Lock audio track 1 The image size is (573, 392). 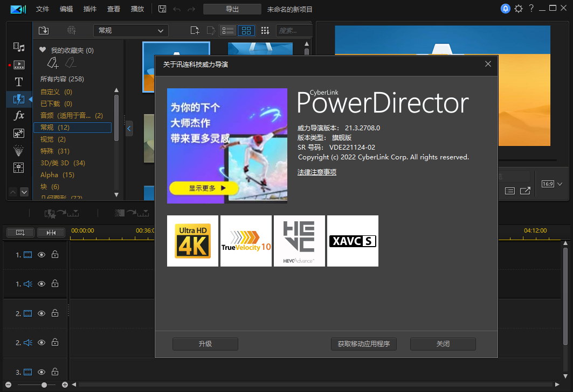coord(55,283)
